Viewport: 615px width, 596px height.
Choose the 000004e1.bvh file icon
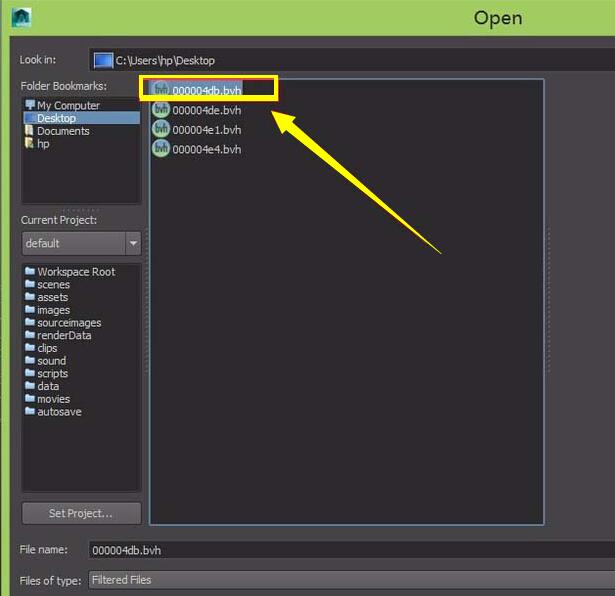pyautogui.click(x=161, y=129)
